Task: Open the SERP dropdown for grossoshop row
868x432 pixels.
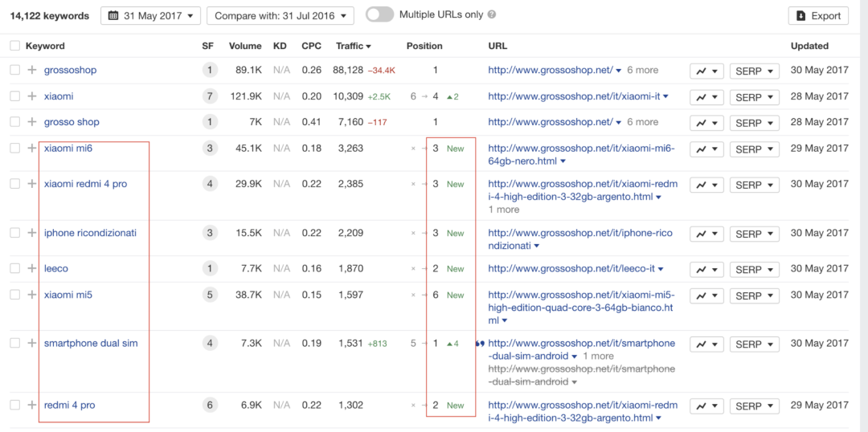Action: (x=755, y=71)
